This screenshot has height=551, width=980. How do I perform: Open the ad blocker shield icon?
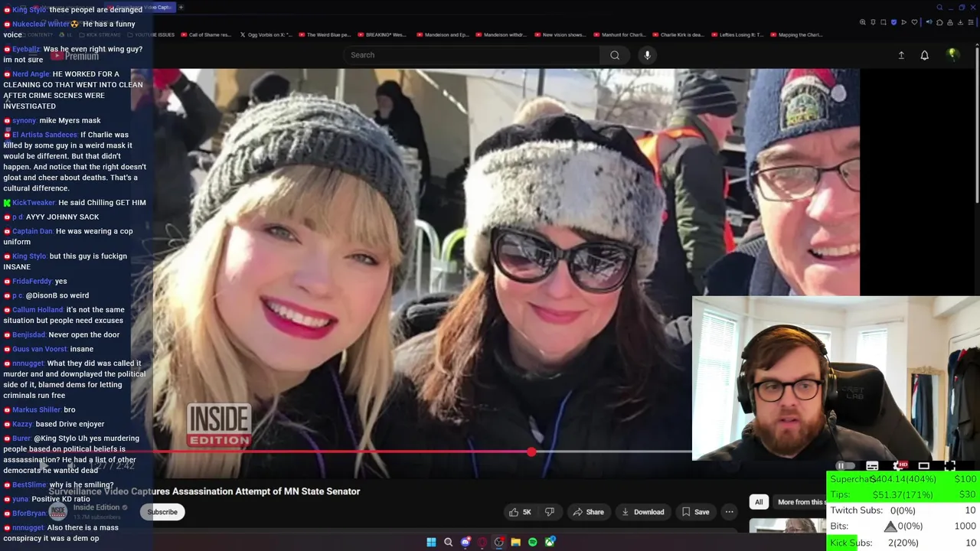(x=893, y=22)
